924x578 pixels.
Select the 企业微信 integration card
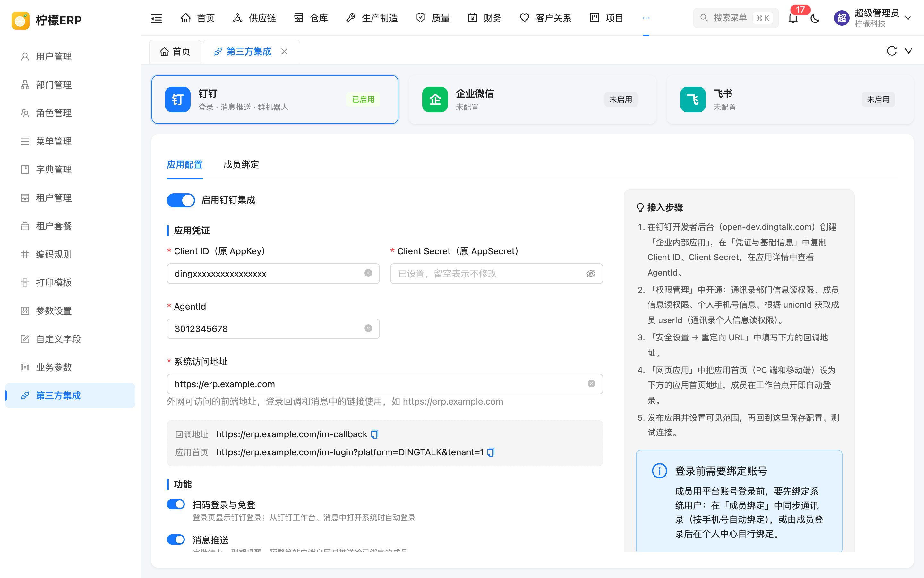[532, 100]
